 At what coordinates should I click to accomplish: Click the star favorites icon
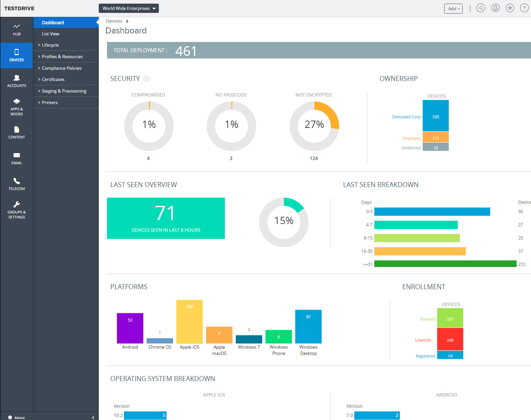tap(510, 8)
